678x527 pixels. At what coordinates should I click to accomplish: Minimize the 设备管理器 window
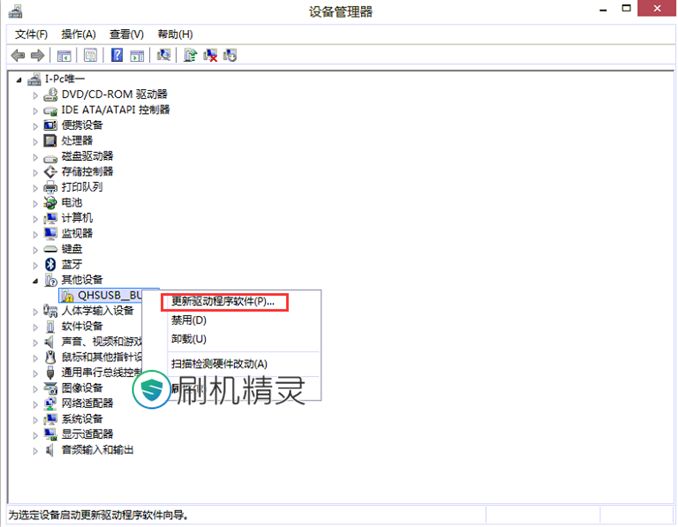pyautogui.click(x=603, y=9)
